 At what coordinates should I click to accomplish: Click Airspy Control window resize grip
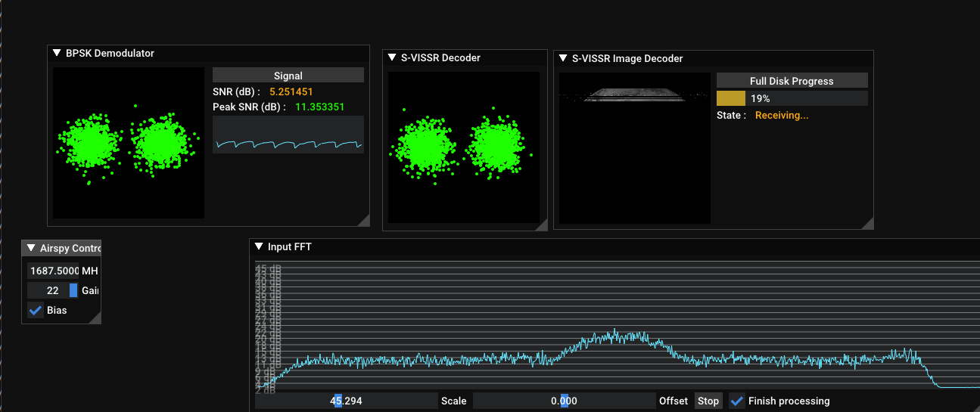pos(95,318)
